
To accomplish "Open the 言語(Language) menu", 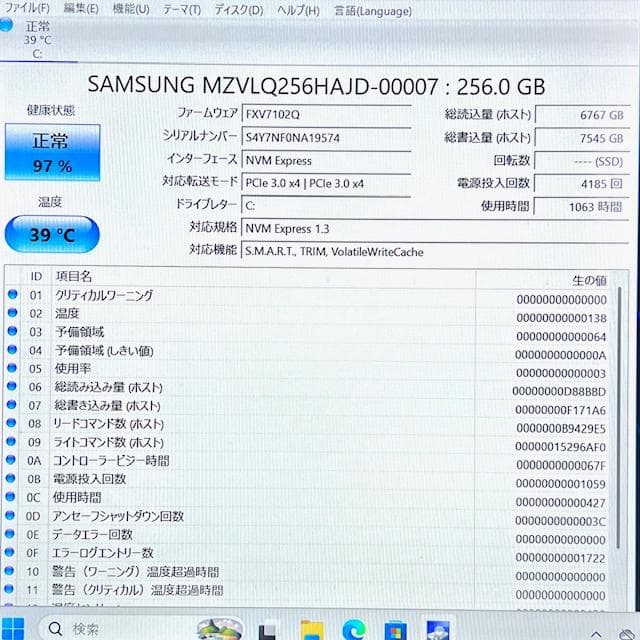I will pyautogui.click(x=373, y=11).
